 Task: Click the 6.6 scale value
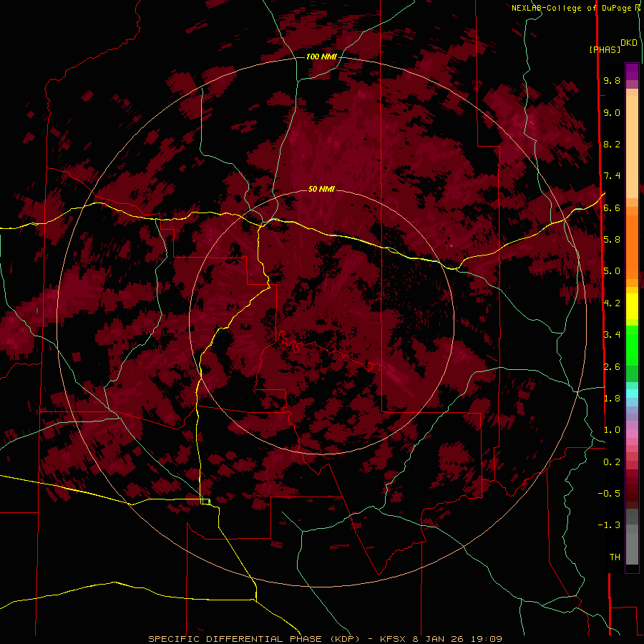[612, 208]
